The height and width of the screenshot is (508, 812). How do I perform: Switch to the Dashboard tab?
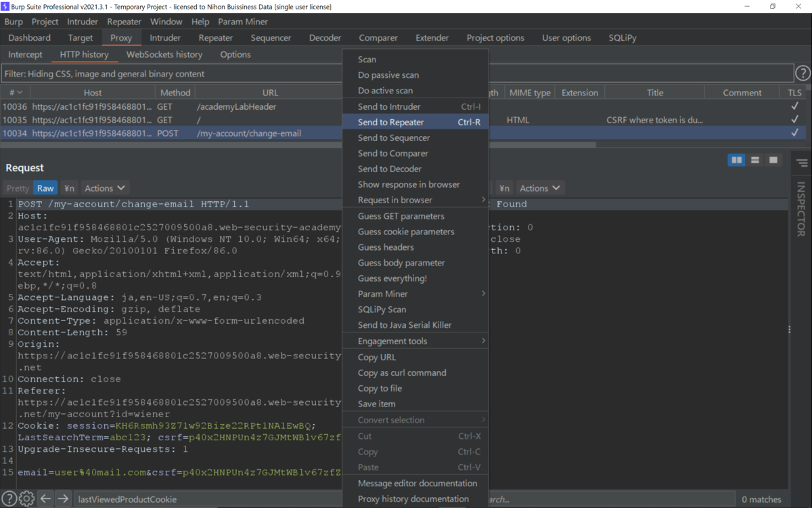pos(30,38)
